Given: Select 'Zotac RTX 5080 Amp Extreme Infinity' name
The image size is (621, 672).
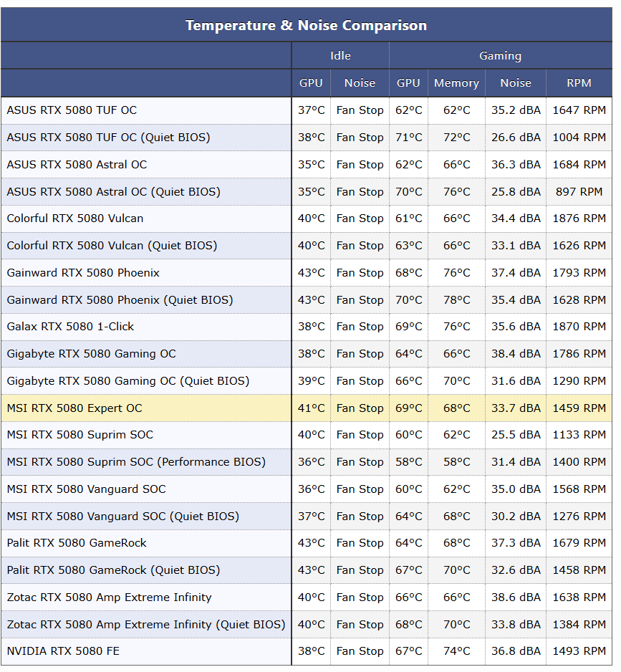Looking at the screenshot, I should point(110,597).
